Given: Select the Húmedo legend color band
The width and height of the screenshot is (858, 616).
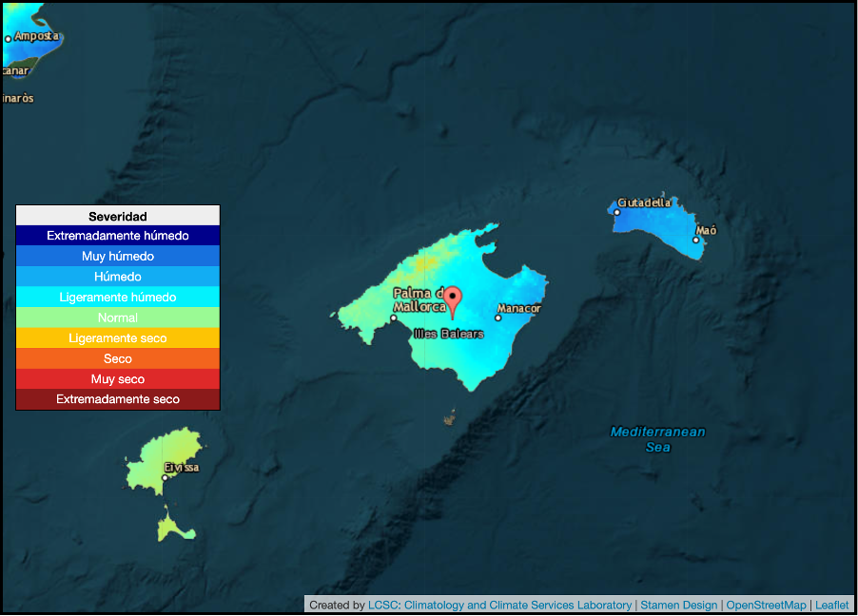Looking at the screenshot, I should click(118, 277).
